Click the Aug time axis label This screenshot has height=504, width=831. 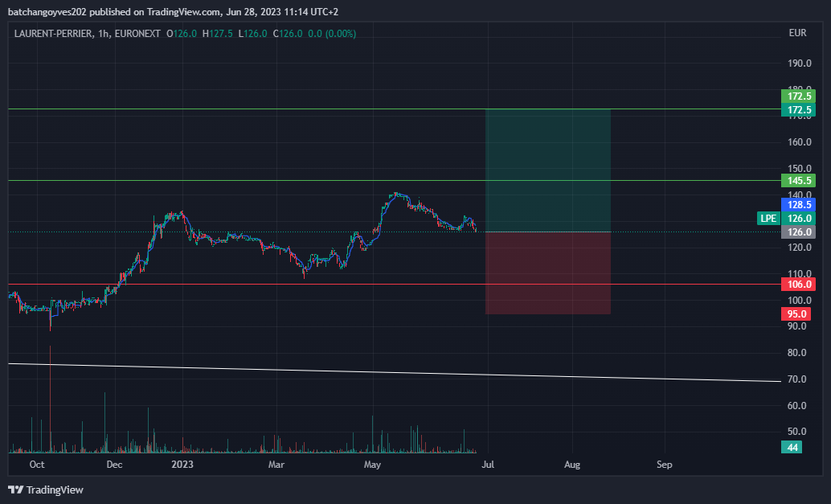[572, 465]
